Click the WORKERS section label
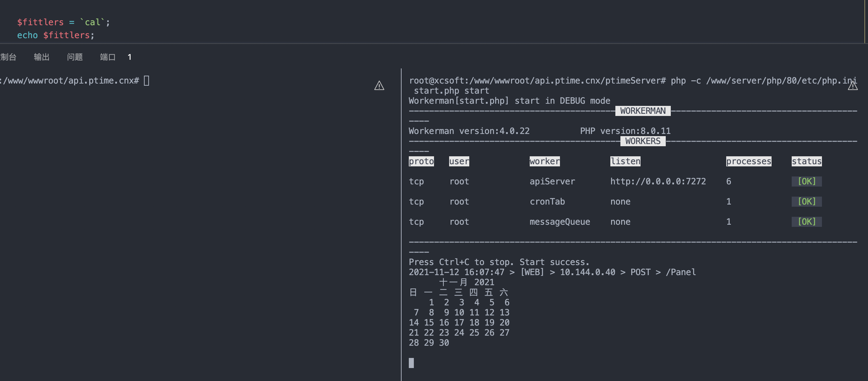 [643, 141]
